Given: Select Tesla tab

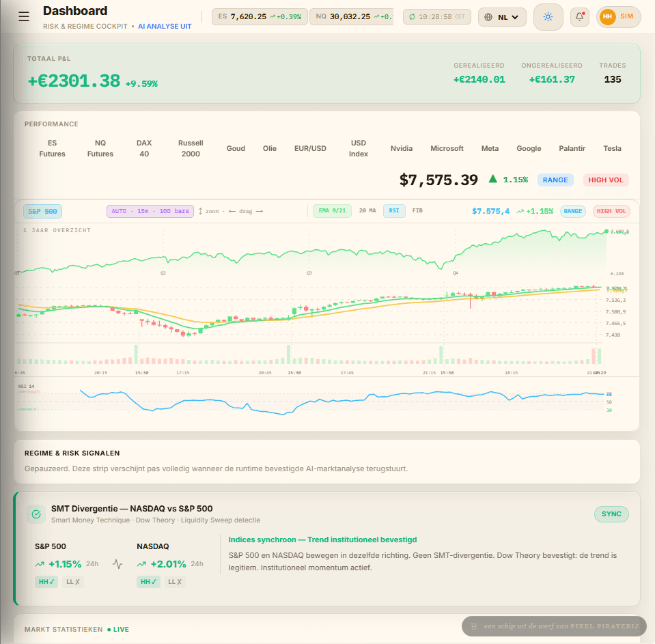Looking at the screenshot, I should point(612,148).
